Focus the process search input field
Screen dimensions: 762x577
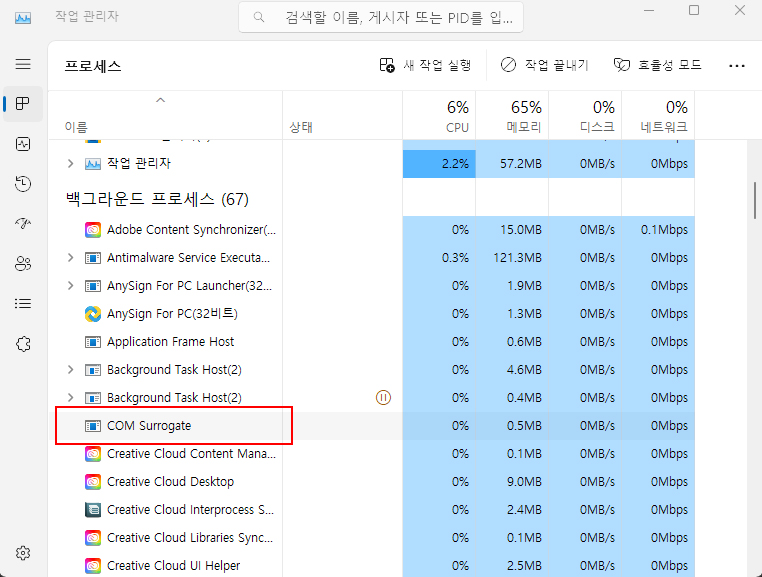(x=381, y=17)
